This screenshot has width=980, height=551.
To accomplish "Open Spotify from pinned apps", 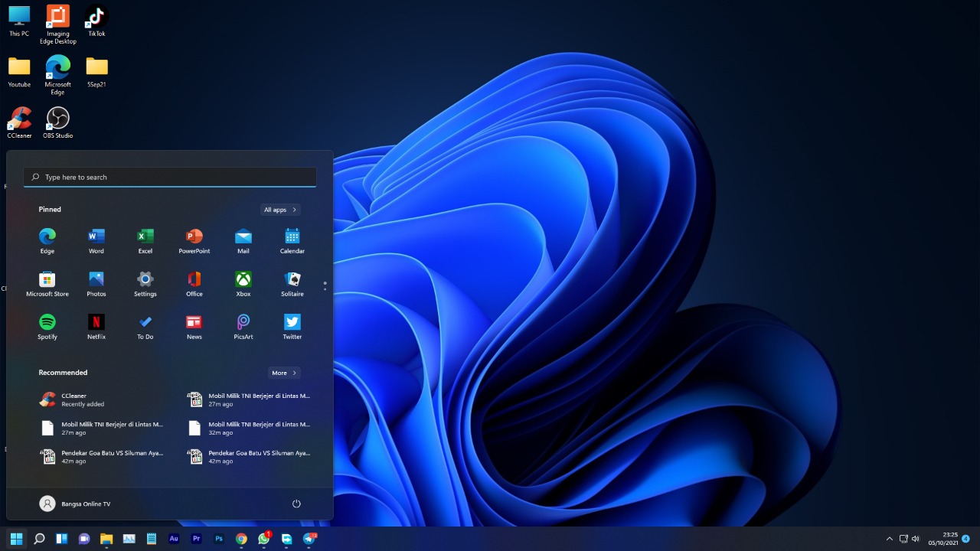I will (x=47, y=326).
